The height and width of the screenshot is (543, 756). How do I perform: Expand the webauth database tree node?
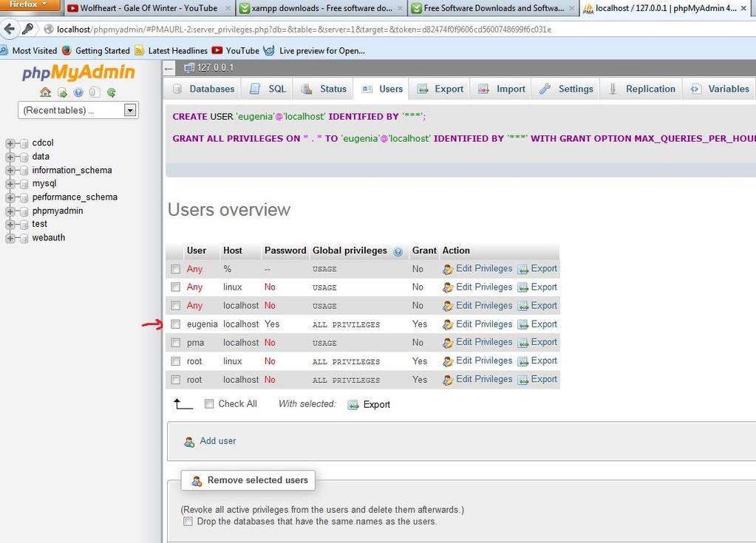pyautogui.click(x=10, y=238)
